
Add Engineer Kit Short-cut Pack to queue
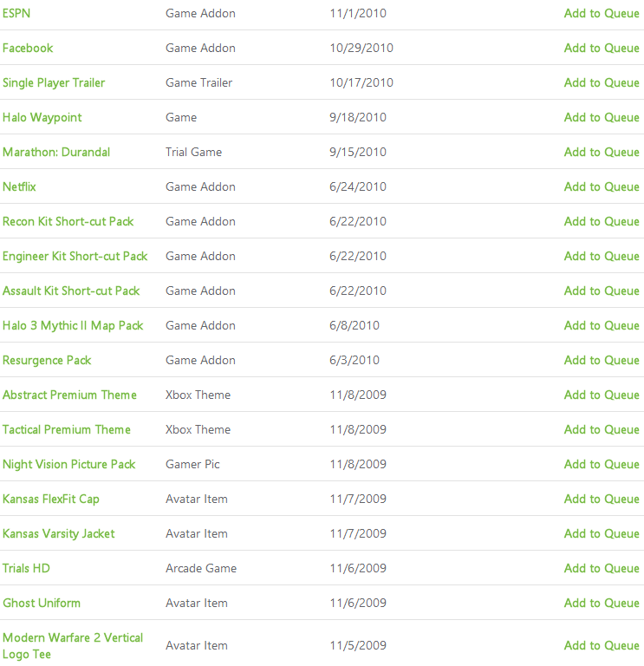[602, 257]
